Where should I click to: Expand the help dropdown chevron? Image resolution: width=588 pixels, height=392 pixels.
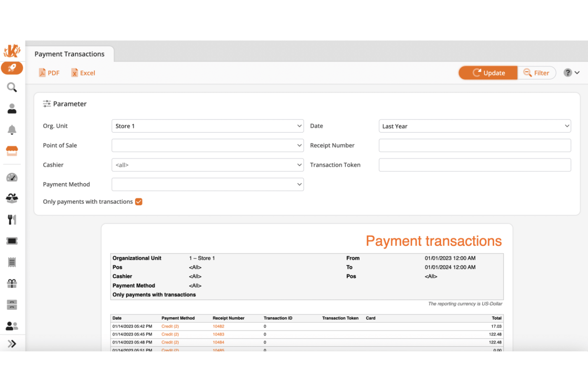(577, 73)
